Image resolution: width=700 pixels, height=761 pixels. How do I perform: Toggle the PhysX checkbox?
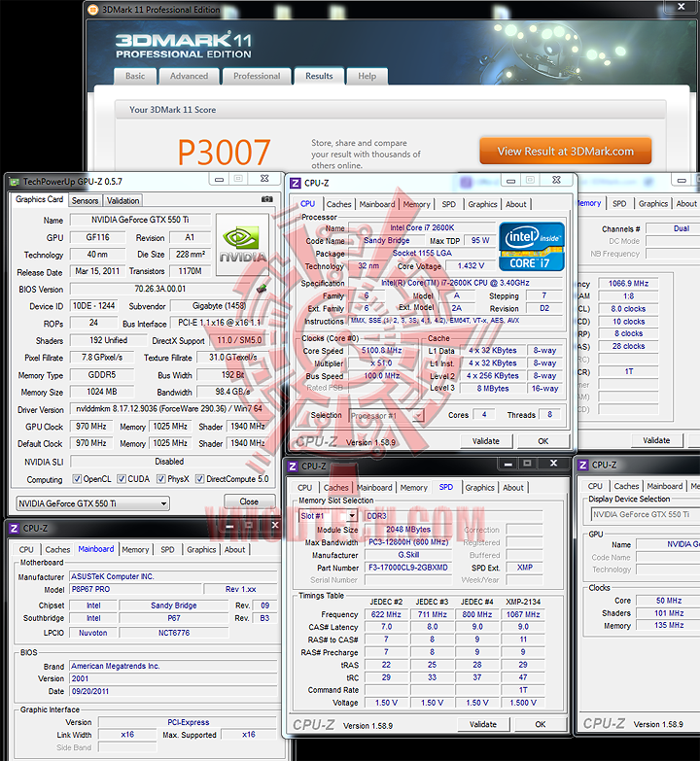(160, 479)
